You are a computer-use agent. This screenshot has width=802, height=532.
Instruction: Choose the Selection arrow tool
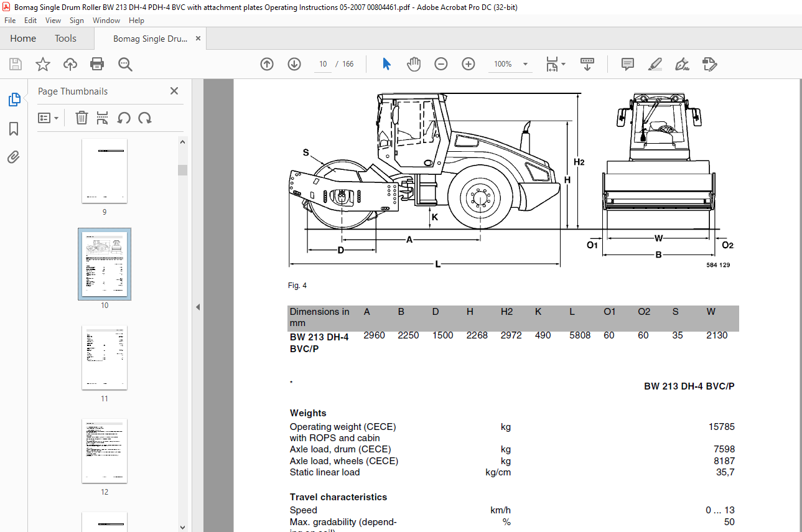point(387,64)
